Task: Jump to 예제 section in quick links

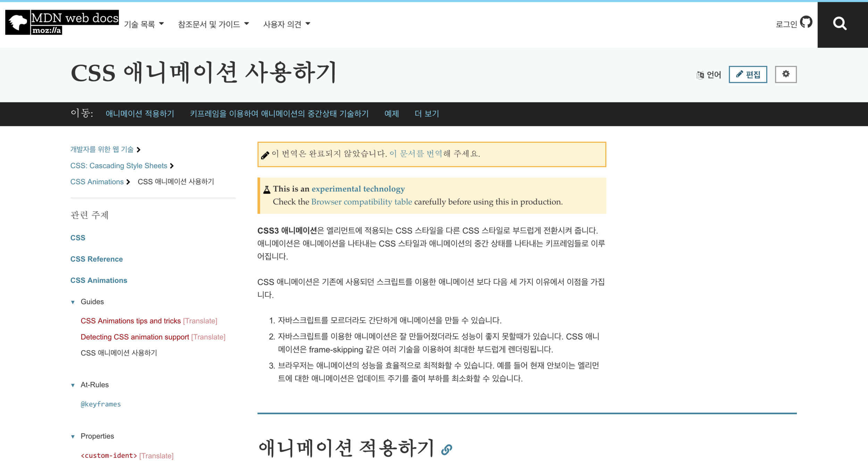Action: 391,114
